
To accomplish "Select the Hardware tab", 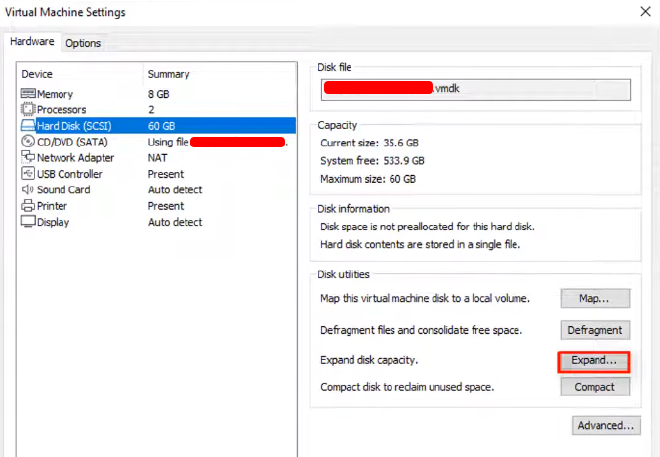I will tap(32, 42).
